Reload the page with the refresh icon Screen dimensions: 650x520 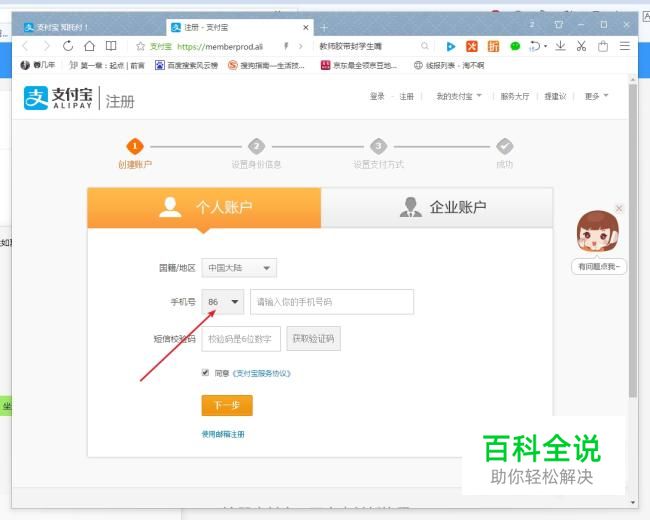(68, 46)
